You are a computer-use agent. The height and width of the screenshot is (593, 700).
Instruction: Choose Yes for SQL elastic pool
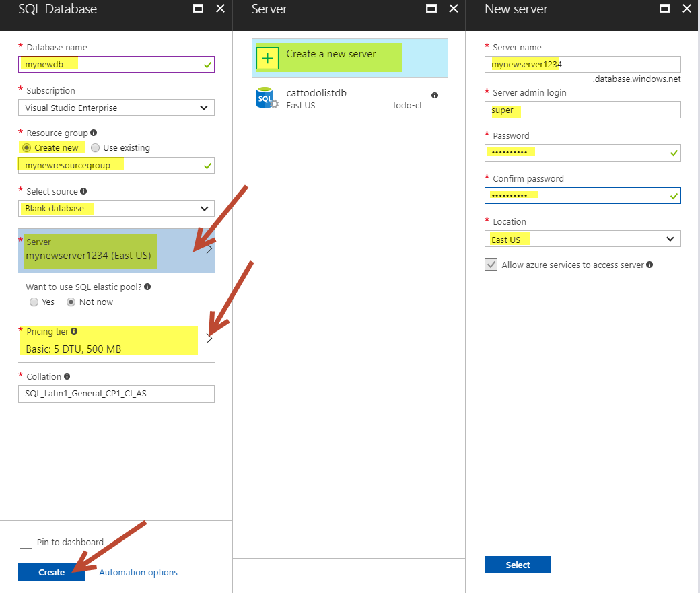[34, 302]
